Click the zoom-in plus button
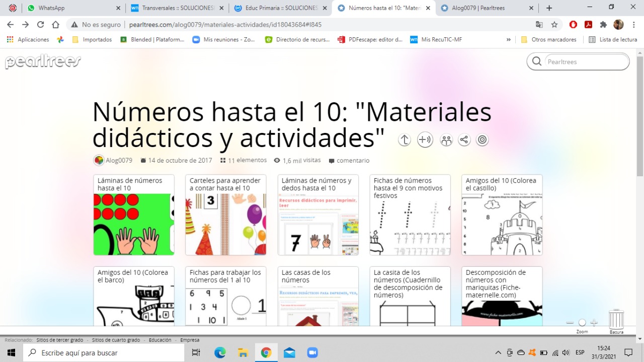Image resolution: width=644 pixels, height=362 pixels. coord(594,323)
